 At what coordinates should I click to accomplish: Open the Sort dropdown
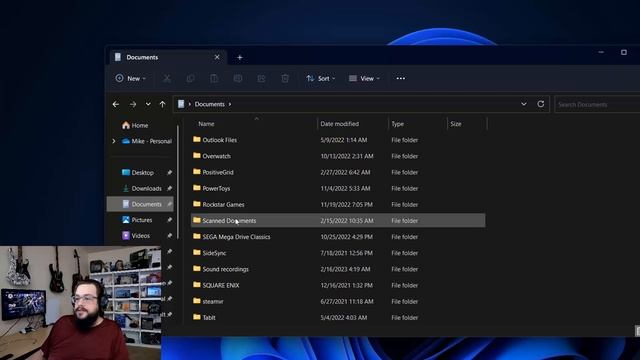(321, 78)
